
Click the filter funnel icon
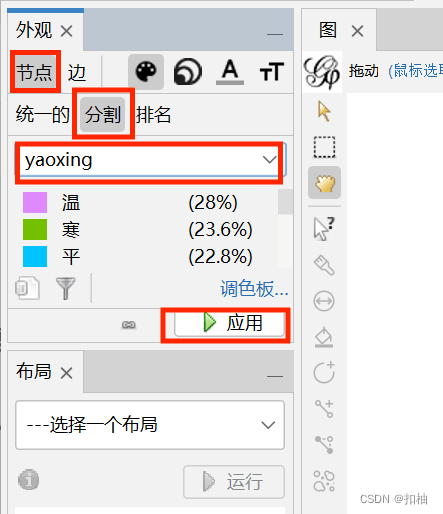click(66, 288)
